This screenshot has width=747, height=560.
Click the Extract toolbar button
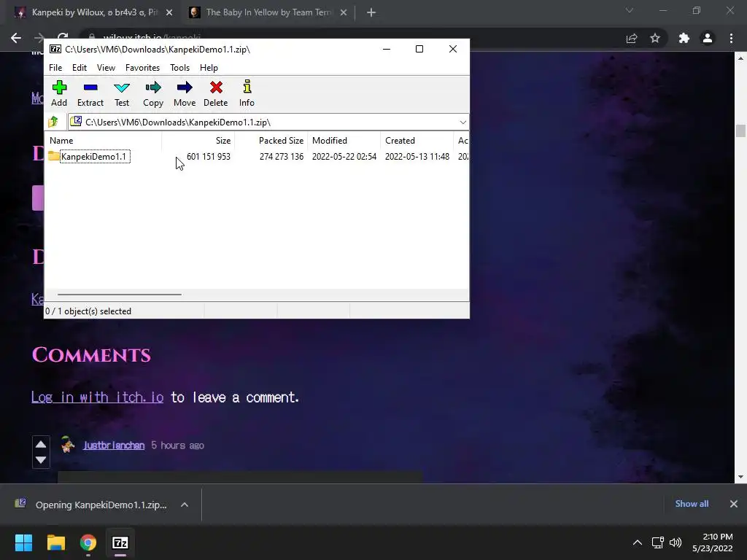point(90,94)
